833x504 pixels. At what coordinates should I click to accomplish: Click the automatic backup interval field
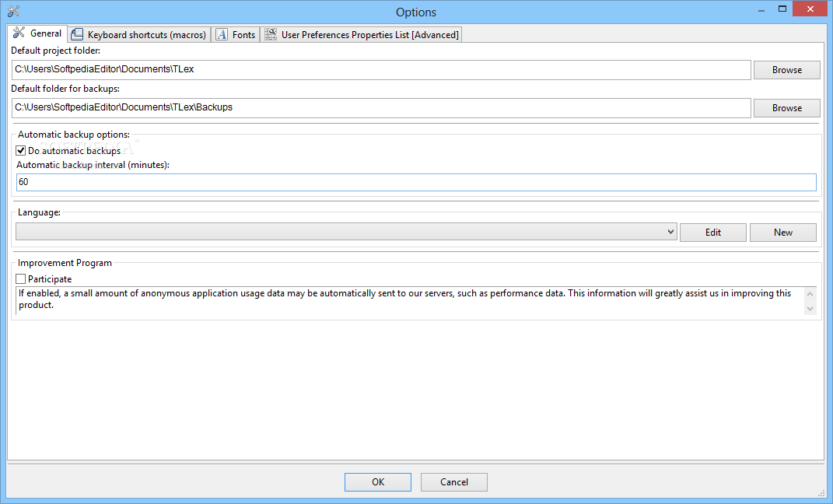(416, 182)
